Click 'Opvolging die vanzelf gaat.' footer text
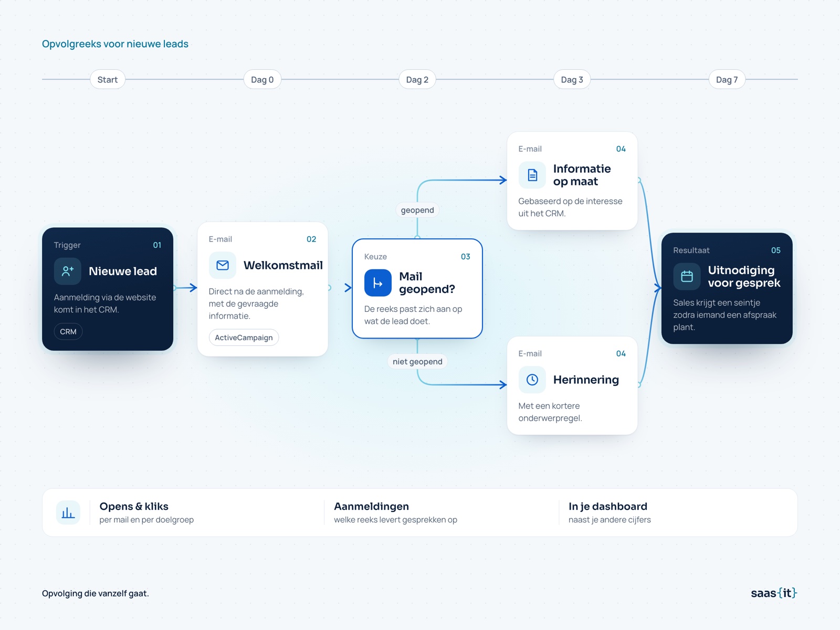This screenshot has height=630, width=840. click(x=96, y=593)
